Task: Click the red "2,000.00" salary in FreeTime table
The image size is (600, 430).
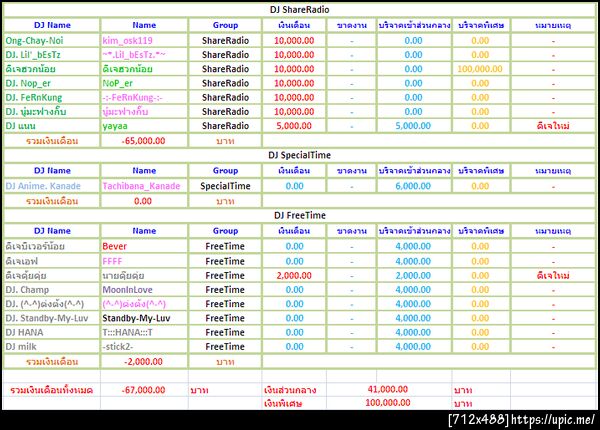Action: pos(294,275)
